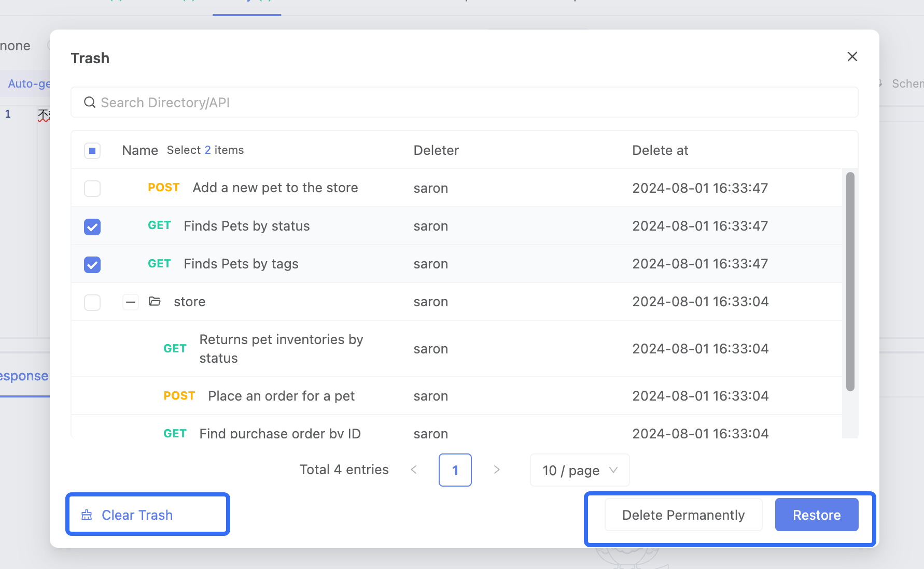Click 'Add a new pet to the store' text
Viewport: 924px width, 569px height.
point(275,188)
